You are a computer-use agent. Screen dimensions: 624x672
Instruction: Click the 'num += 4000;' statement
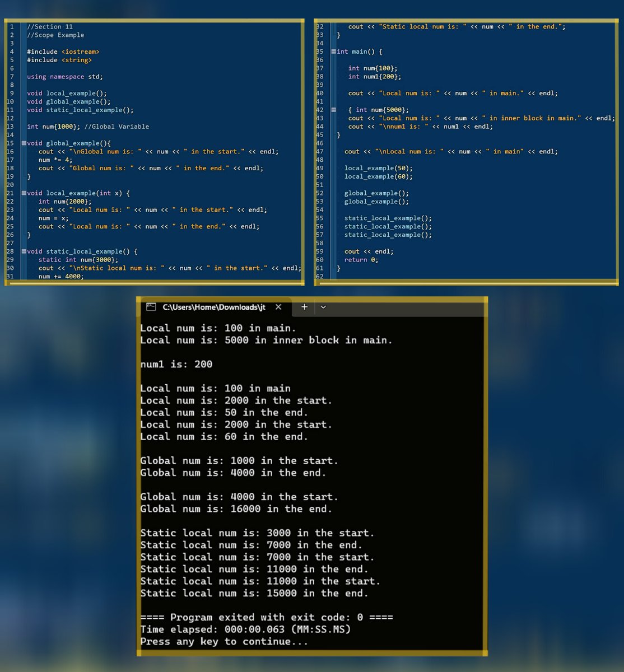point(61,277)
